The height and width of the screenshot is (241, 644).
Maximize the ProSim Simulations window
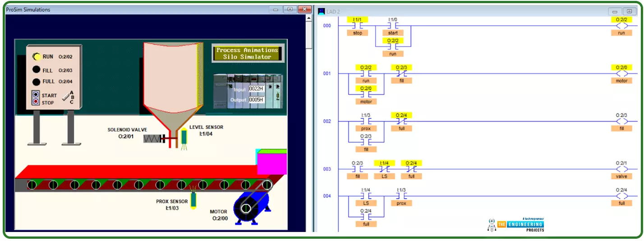pyautogui.click(x=290, y=9)
